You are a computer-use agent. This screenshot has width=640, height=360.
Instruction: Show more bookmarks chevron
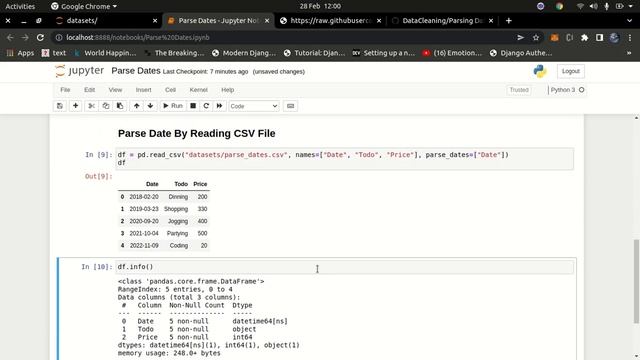pyautogui.click(x=629, y=53)
